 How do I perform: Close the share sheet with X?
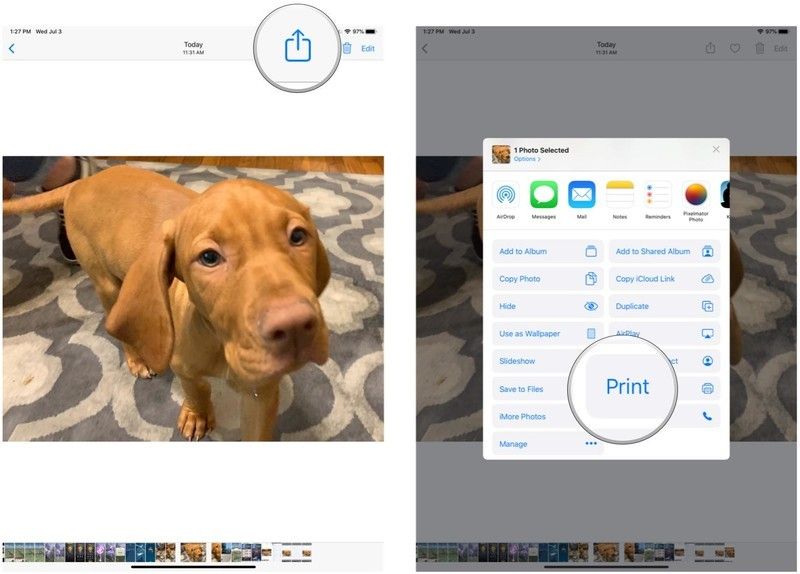coord(716,149)
